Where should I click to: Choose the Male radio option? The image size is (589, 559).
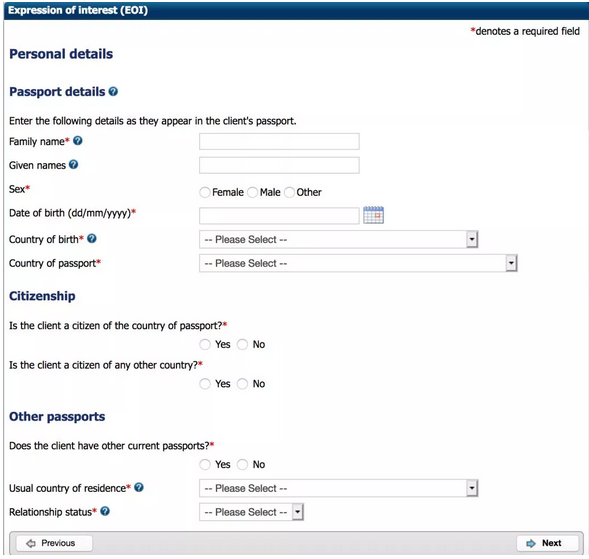(252, 192)
